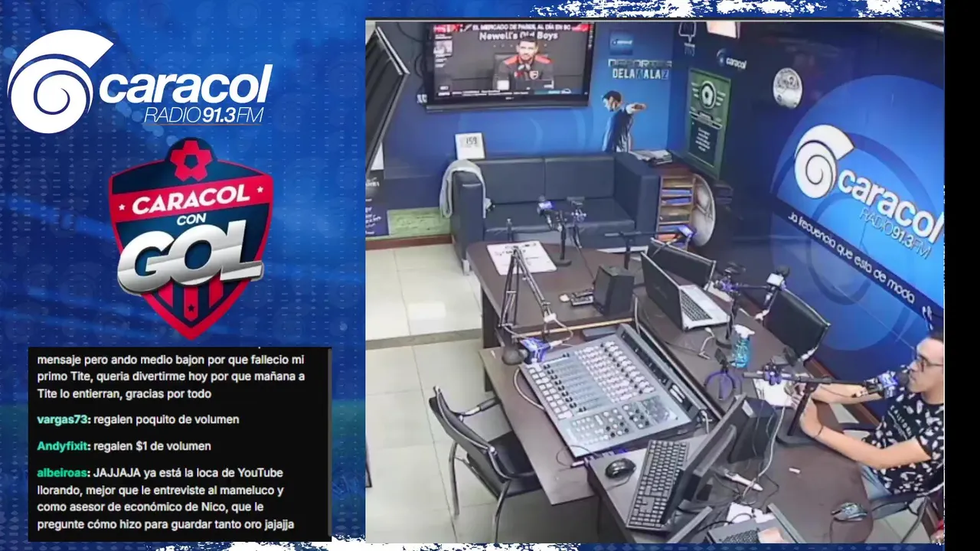Screen dimensions: 980x551
Task: Click the chat message mentioning primo Tite
Action: (x=171, y=377)
